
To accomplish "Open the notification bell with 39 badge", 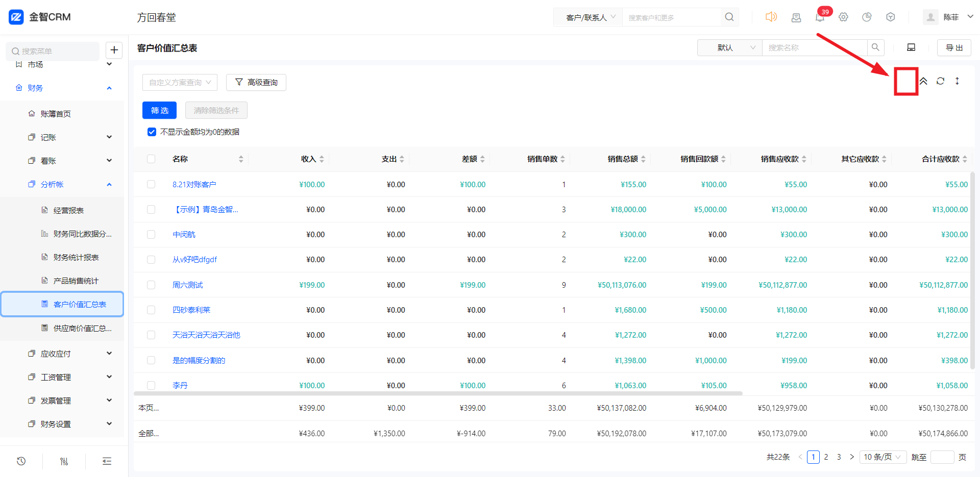I will [820, 17].
